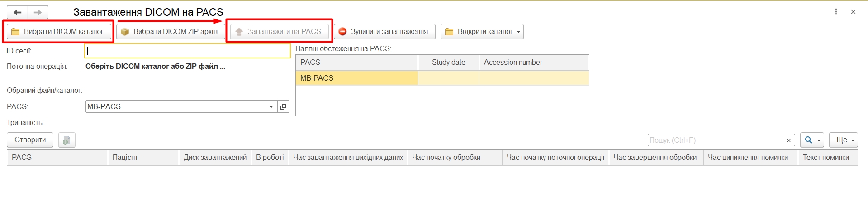The image size is (868, 212).
Task: Click the forward navigation arrow
Action: (38, 12)
